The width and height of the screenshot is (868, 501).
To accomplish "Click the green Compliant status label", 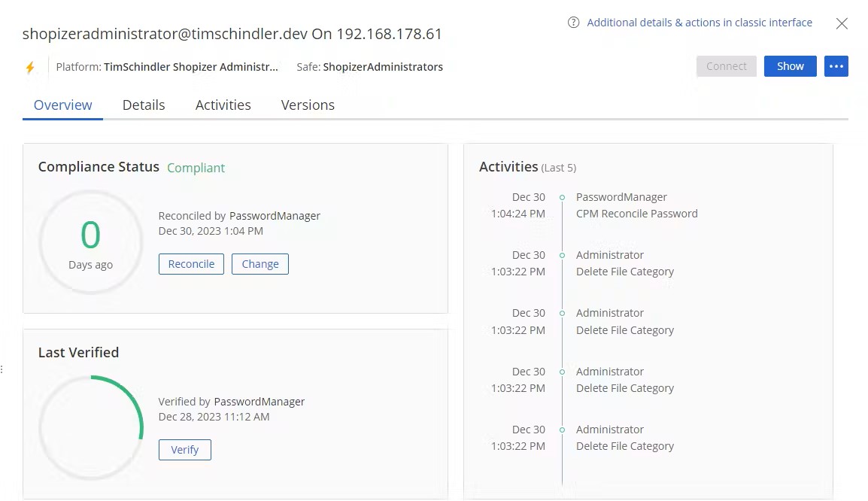I will [x=196, y=168].
